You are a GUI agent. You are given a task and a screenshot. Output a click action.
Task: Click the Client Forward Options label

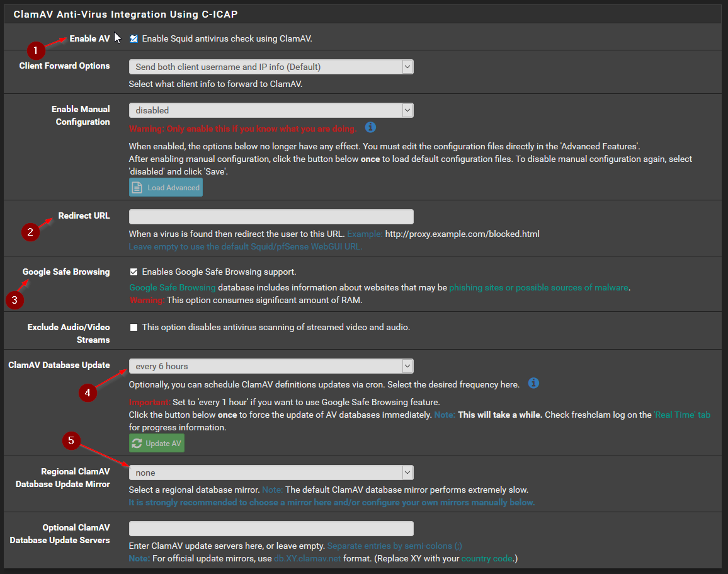64,66
